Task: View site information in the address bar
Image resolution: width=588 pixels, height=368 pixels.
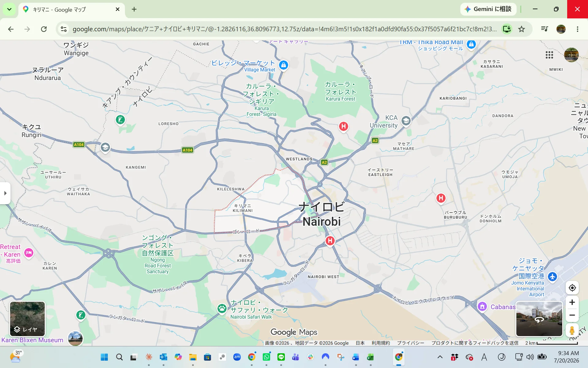Action: coord(64,29)
